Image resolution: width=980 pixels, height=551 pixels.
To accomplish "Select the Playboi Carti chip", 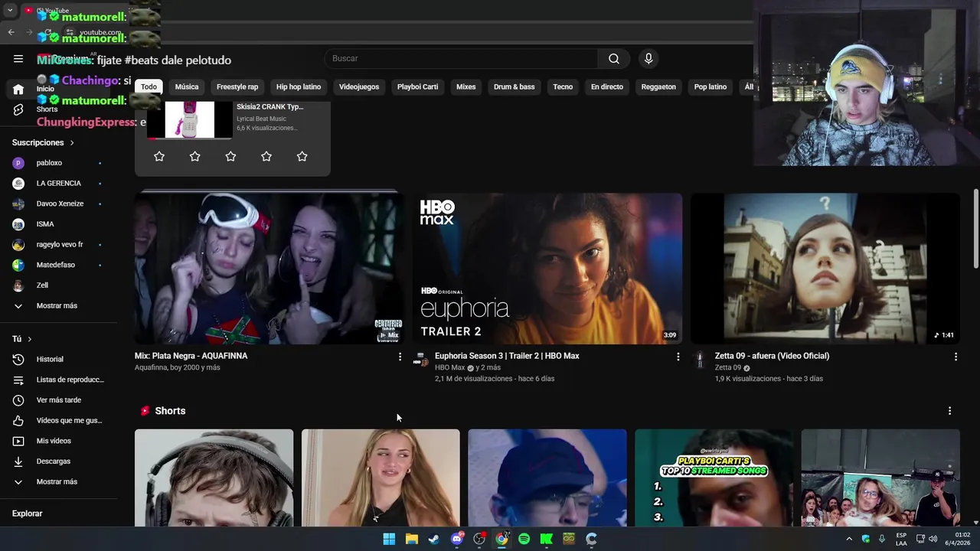I will [x=417, y=86].
